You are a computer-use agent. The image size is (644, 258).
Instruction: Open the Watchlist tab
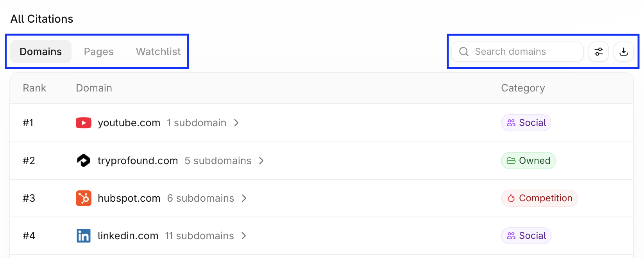[x=158, y=52]
